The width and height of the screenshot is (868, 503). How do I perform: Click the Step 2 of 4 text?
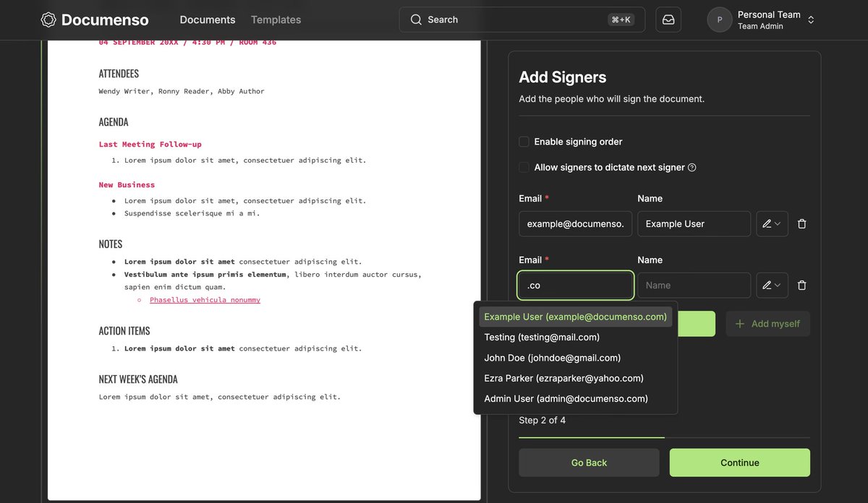(542, 420)
